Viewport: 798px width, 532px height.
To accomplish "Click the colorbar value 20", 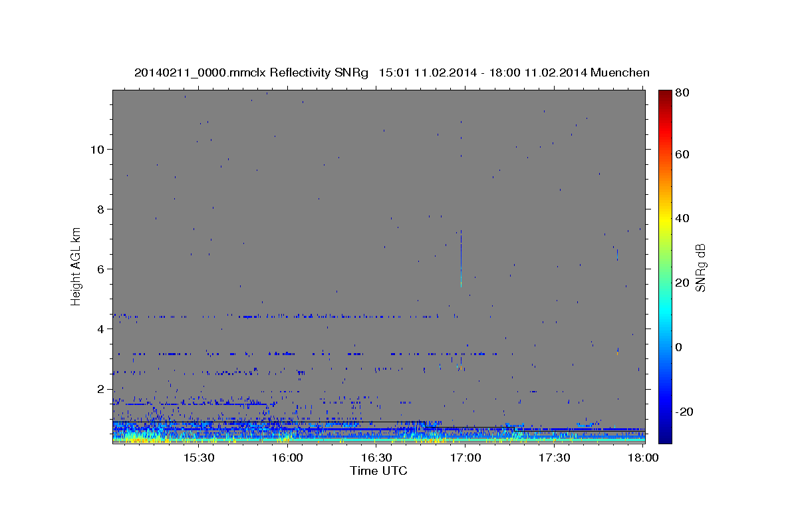I will click(x=682, y=283).
